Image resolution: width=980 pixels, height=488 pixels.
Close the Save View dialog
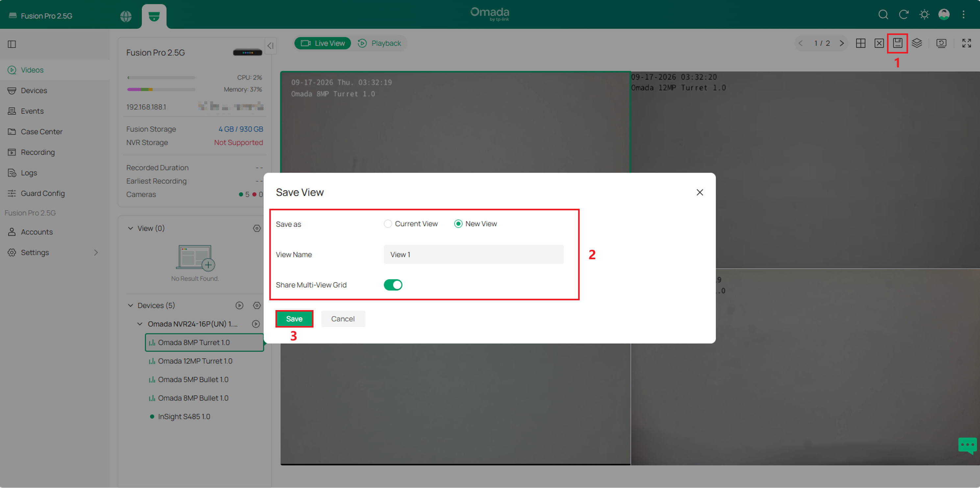pyautogui.click(x=700, y=192)
